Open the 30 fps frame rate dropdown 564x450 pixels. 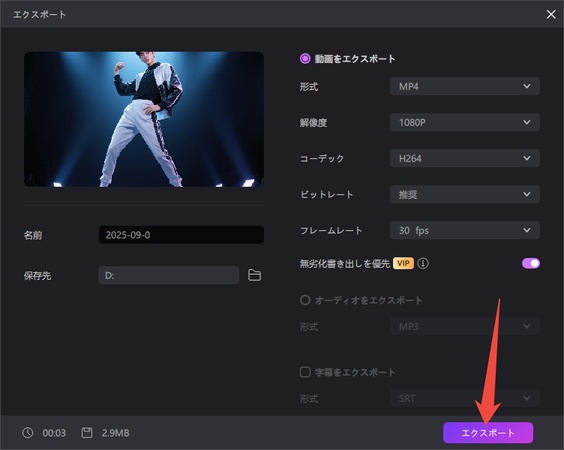click(465, 230)
